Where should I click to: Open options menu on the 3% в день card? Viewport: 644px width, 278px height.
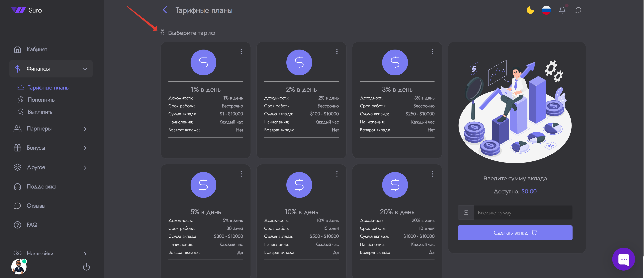pos(432,52)
